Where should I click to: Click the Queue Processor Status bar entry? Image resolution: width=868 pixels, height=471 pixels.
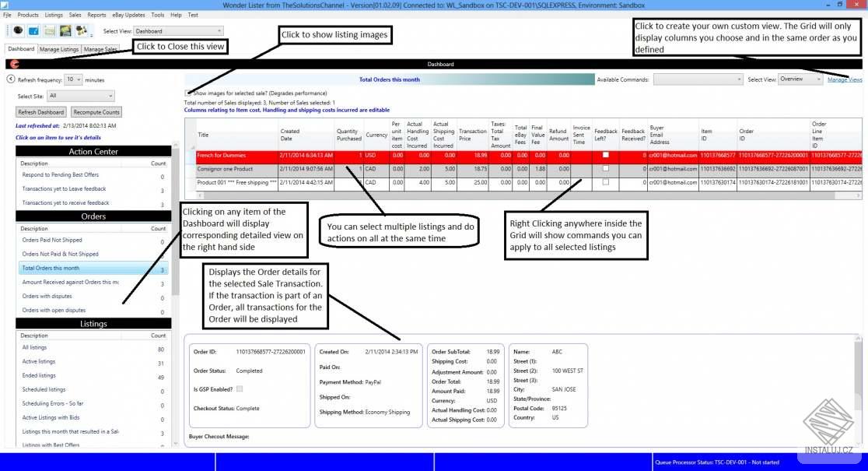point(717,462)
